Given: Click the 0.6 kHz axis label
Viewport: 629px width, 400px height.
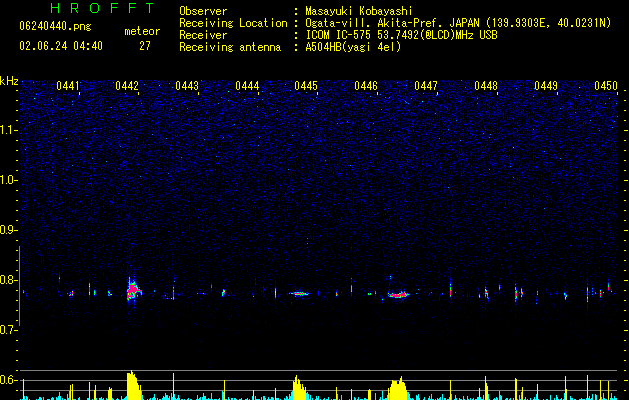Looking at the screenshot, I should point(9,380).
